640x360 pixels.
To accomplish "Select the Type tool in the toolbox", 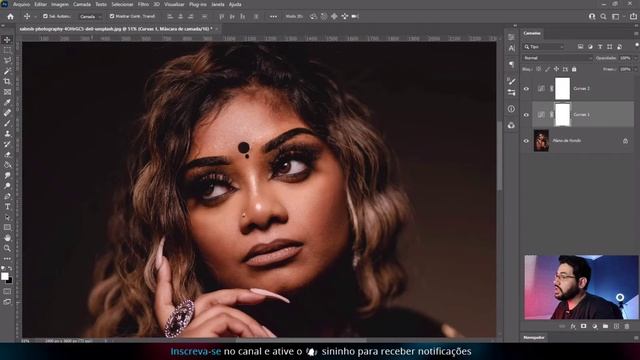I will pos(7,207).
